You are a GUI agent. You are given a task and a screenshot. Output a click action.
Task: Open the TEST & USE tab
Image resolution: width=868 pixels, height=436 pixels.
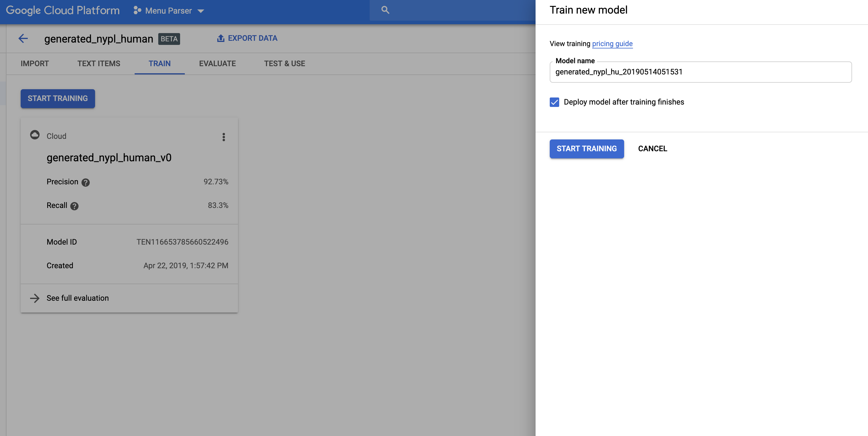(284, 64)
